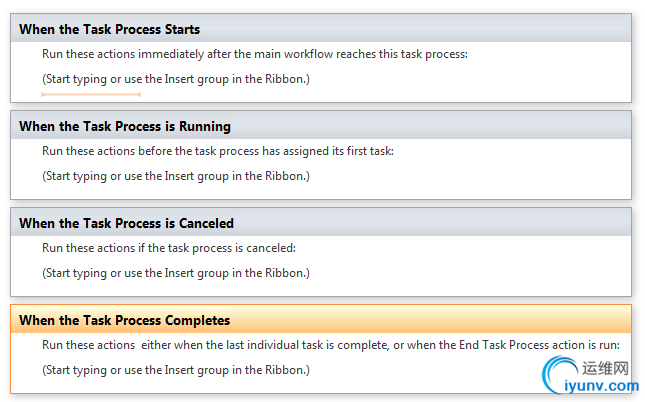Image resolution: width=645 pixels, height=402 pixels.
Task: Click the words 'End Task Process action is run'
Action: pyautogui.click(x=539, y=345)
